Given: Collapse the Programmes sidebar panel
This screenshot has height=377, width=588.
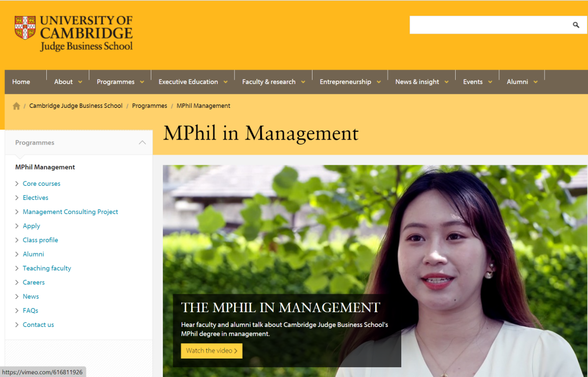Looking at the screenshot, I should pyautogui.click(x=142, y=143).
